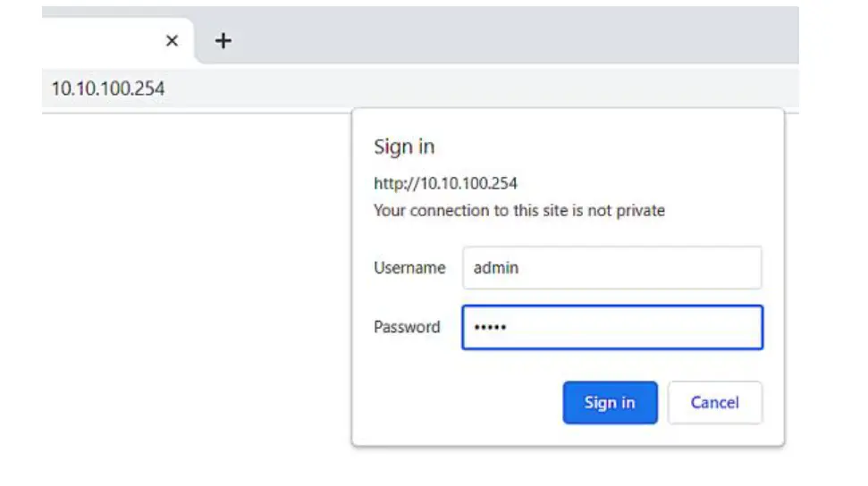868x486 pixels.
Task: Click the Password field label
Action: (x=407, y=327)
